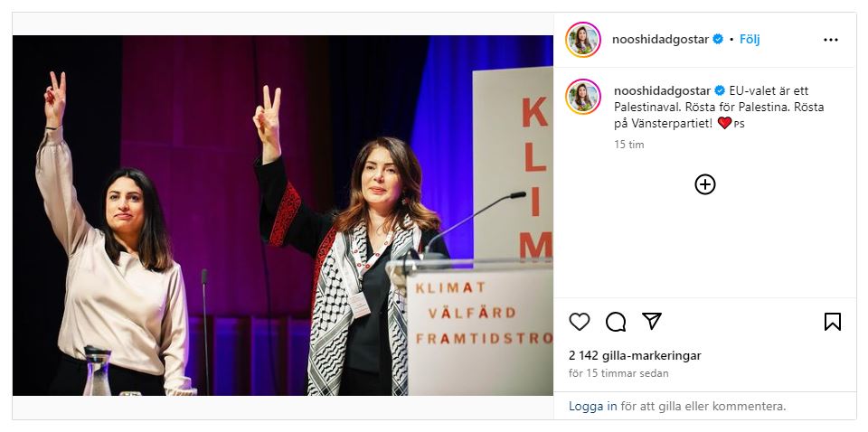Open profile picture beside the caption

pyautogui.click(x=583, y=97)
